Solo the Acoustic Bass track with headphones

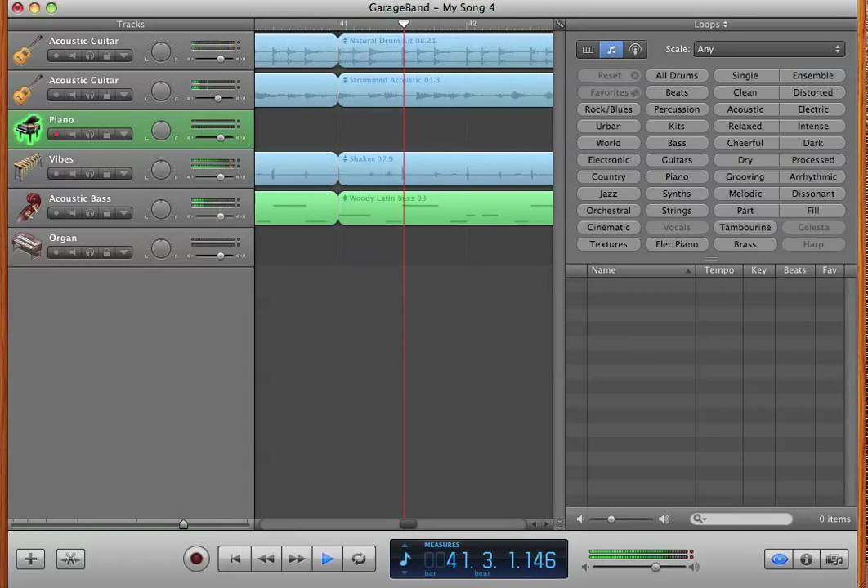90,213
